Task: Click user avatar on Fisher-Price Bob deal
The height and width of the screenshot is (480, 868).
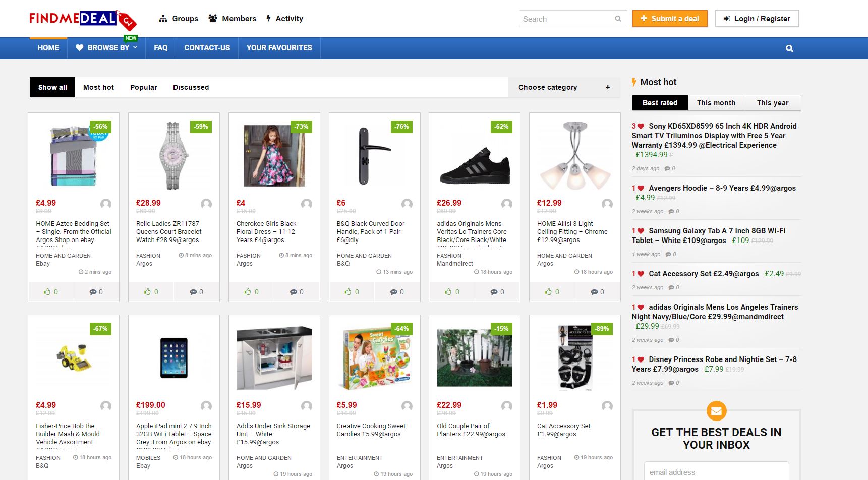Action: coord(106,406)
